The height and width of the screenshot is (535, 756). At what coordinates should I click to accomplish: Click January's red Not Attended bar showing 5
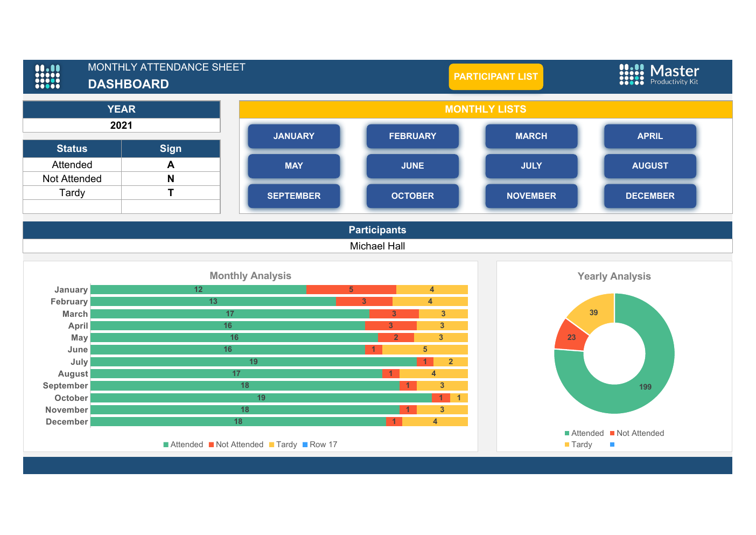351,289
